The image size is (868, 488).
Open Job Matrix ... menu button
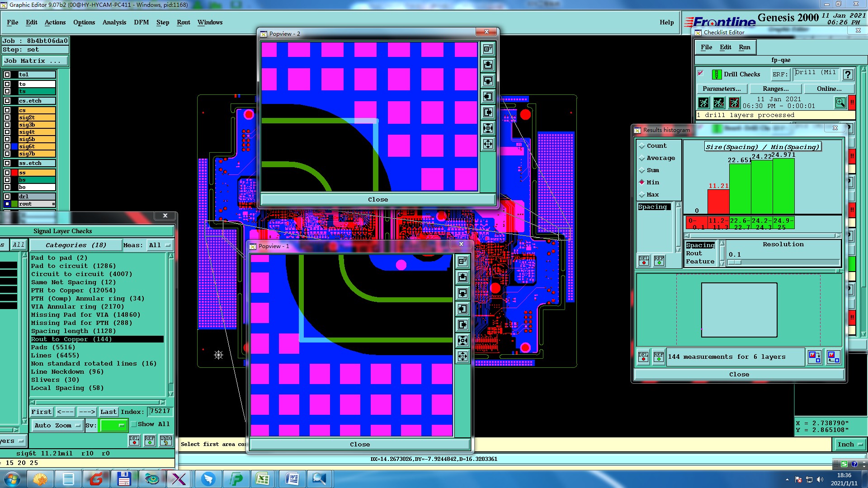tap(35, 61)
